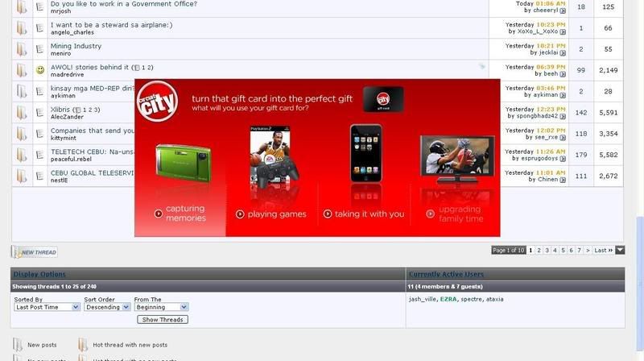644x361 pixels.
Task: Click folder status icon of Mining Industry row
Action: [22, 49]
